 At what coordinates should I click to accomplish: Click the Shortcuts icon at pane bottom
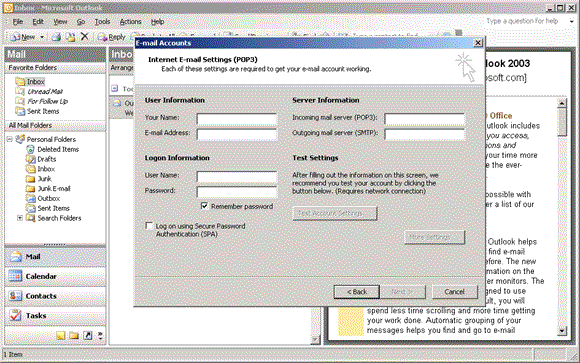pos(88,336)
